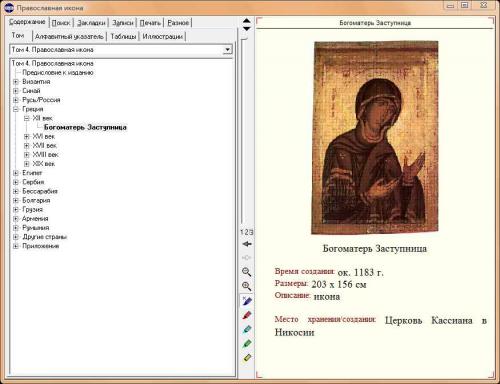The height and width of the screenshot is (384, 500).
Task: Select root Том 4. Православная икона tree row
Action: [53, 63]
